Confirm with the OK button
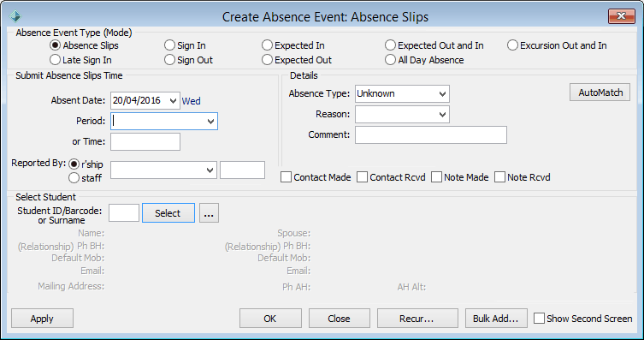The width and height of the screenshot is (644, 340). (270, 319)
